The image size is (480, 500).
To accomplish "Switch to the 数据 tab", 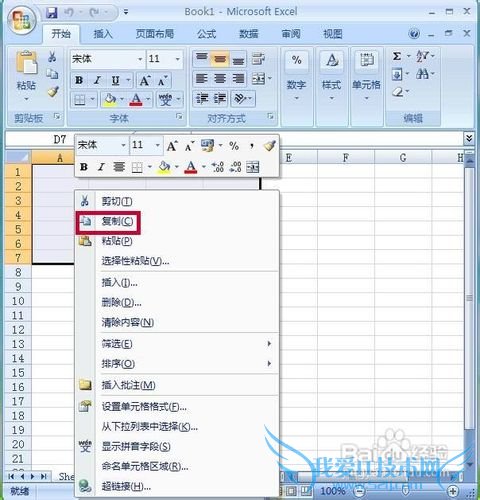I will pos(249,34).
